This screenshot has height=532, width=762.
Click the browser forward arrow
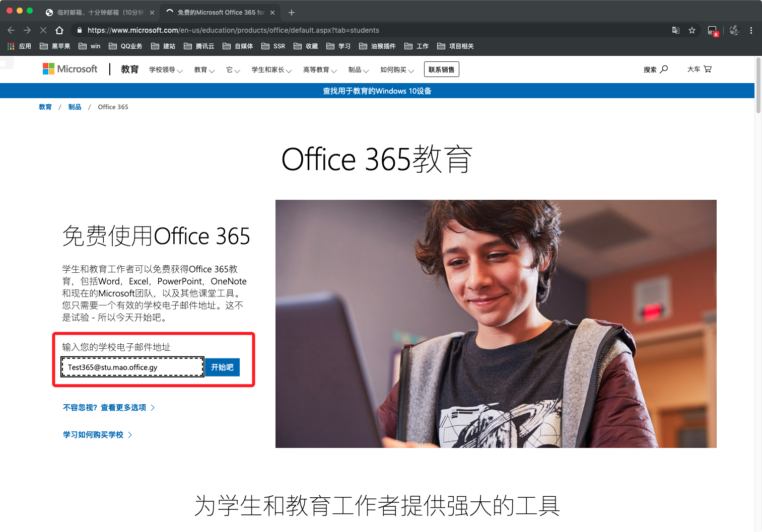(x=27, y=30)
